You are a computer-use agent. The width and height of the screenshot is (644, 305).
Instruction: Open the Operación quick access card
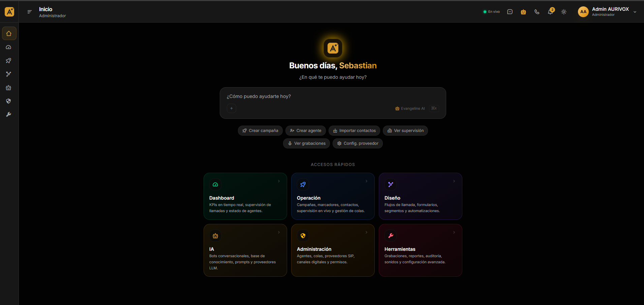coord(333,196)
